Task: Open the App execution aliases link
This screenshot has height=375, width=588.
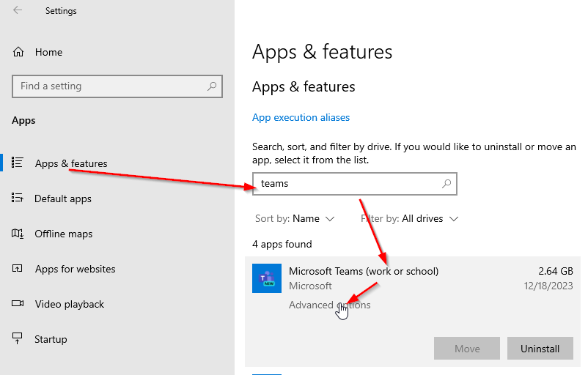Action: 301,118
